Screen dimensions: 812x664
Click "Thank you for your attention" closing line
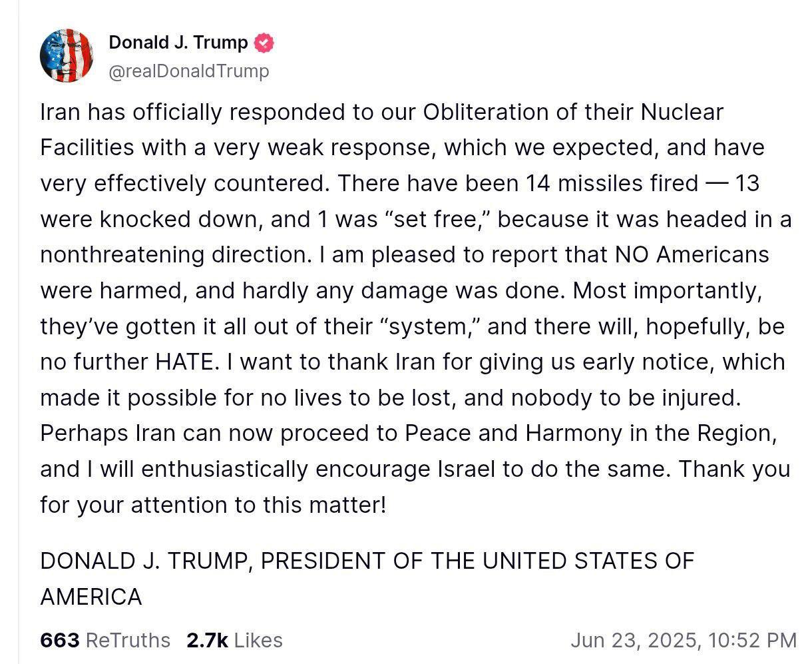[415, 487]
